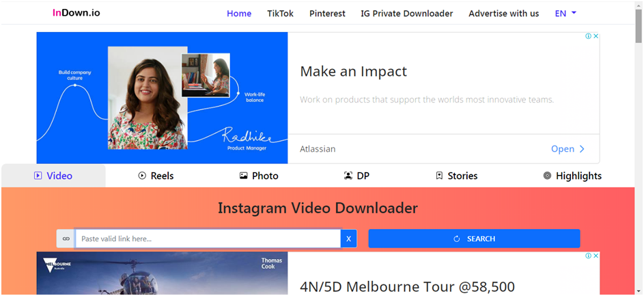
Task: Expand the EN language dropdown
Action: point(565,13)
